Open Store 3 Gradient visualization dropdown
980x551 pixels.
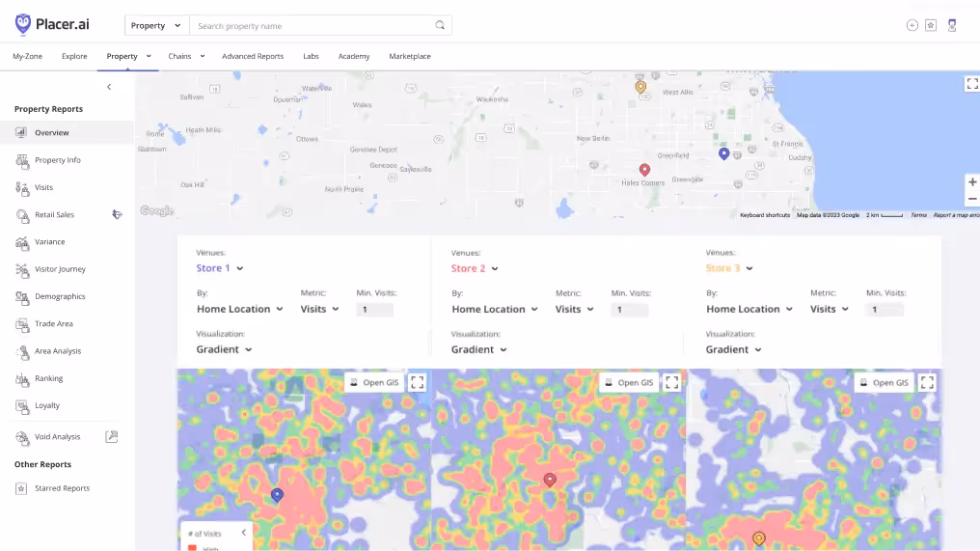[734, 349]
